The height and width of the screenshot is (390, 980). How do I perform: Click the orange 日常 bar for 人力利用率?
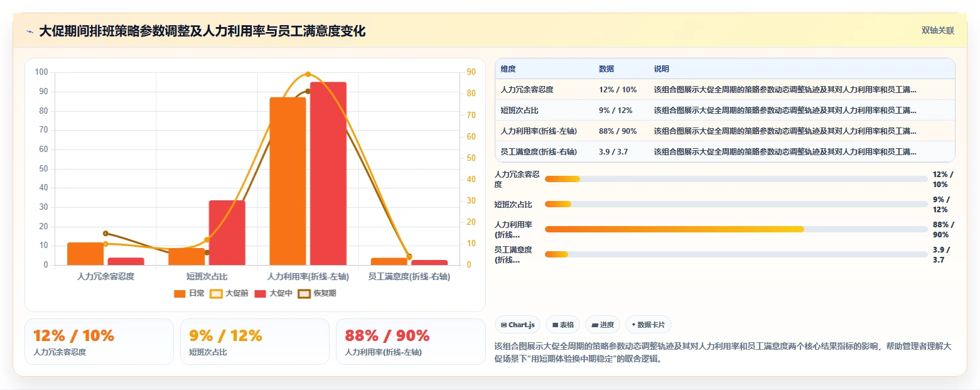tap(288, 181)
